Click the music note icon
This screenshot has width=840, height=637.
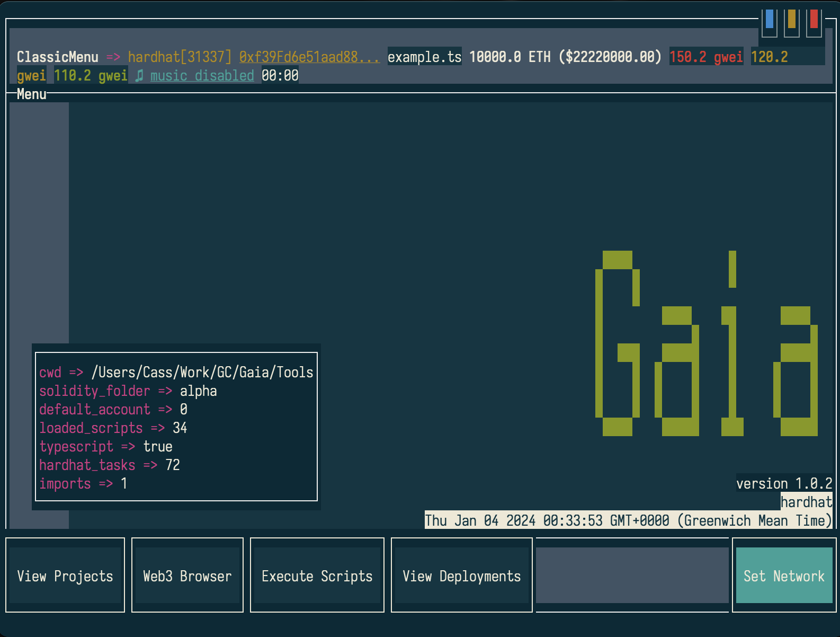(139, 75)
